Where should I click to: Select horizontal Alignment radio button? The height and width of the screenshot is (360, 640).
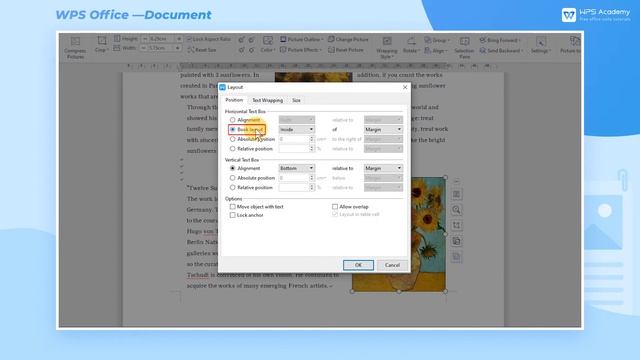[233, 120]
